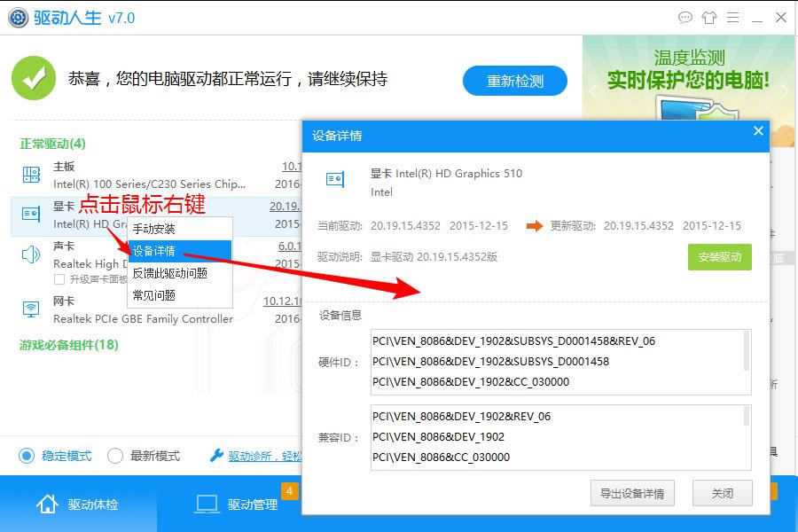Expand the 游戏必备组件(18) section
The height and width of the screenshot is (532, 798).
(68, 345)
